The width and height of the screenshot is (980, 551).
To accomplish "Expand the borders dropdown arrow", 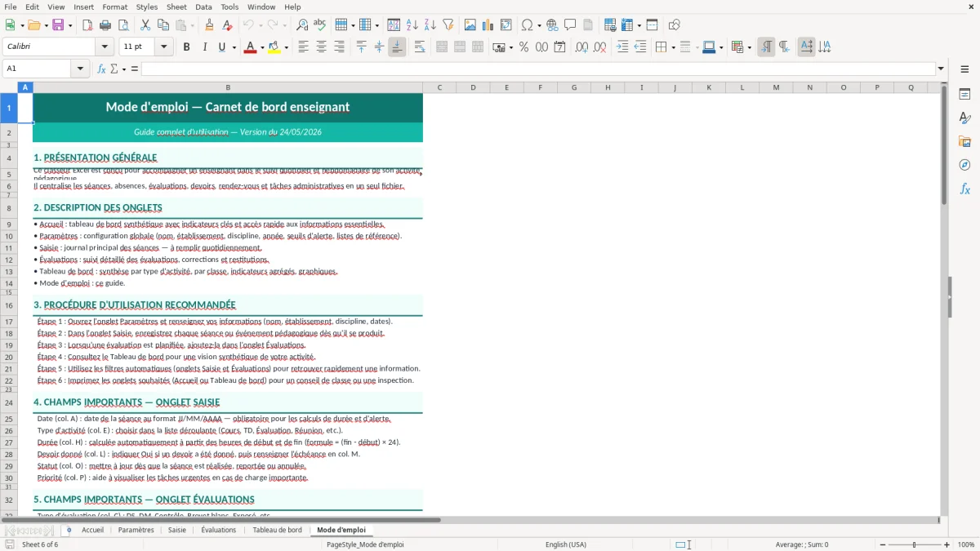I will (x=672, y=47).
